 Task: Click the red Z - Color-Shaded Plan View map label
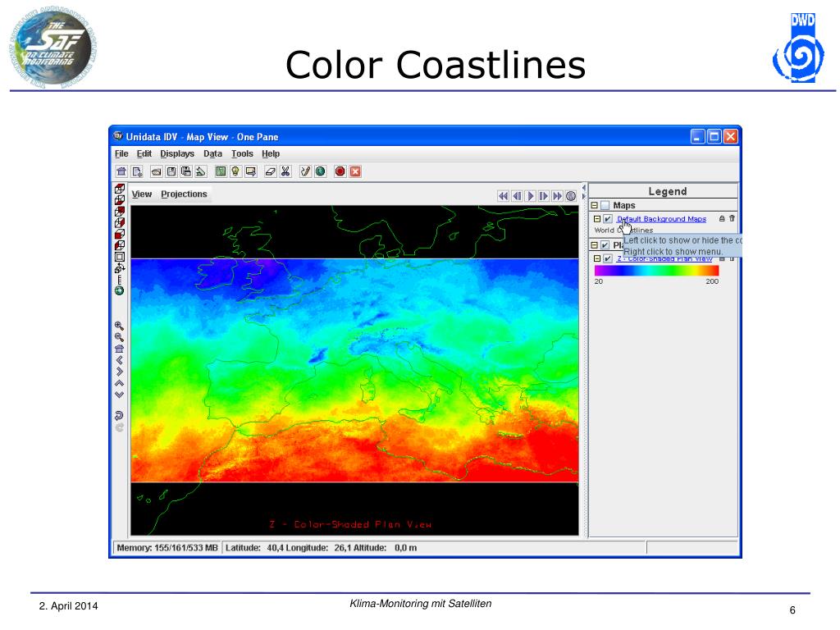(349, 524)
